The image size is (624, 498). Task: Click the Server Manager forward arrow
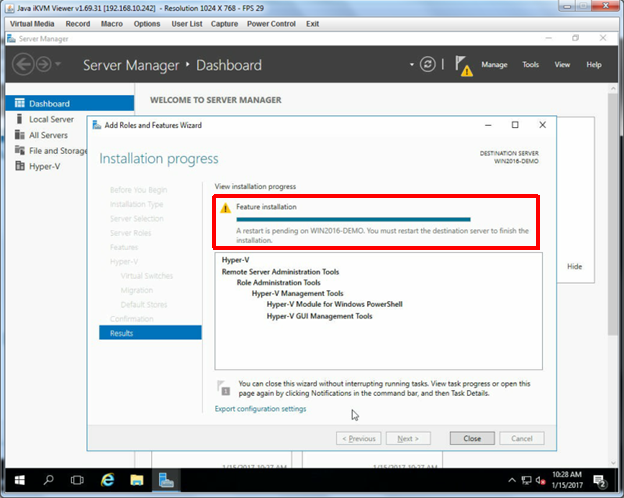point(44,64)
